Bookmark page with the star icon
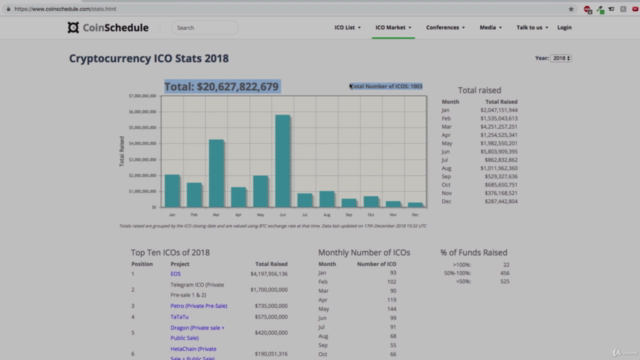 [571, 9]
